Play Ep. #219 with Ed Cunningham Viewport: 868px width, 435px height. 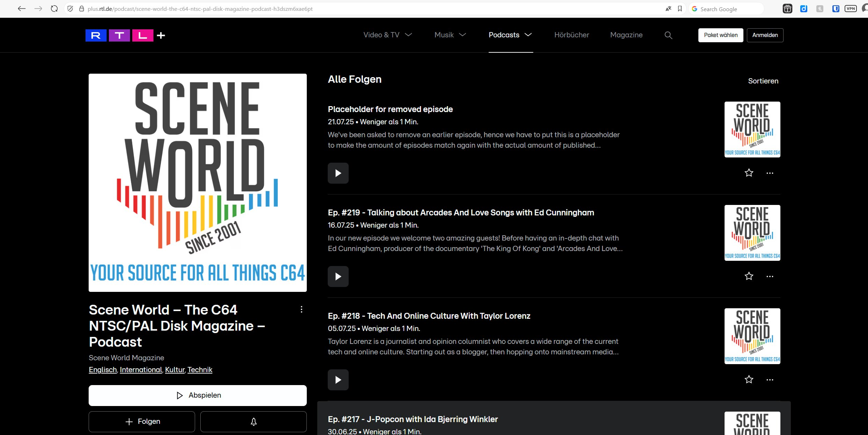(338, 277)
